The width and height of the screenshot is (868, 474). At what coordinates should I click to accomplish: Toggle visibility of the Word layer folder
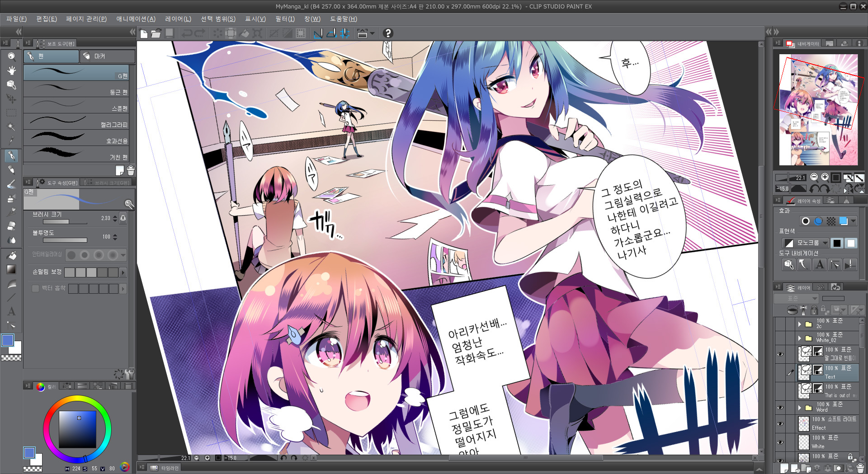tap(780, 407)
